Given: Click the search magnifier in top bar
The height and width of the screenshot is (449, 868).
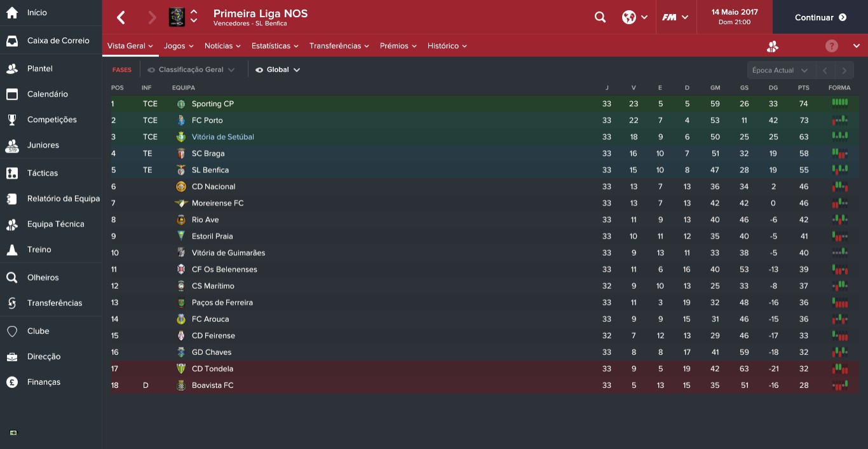Looking at the screenshot, I should point(600,18).
